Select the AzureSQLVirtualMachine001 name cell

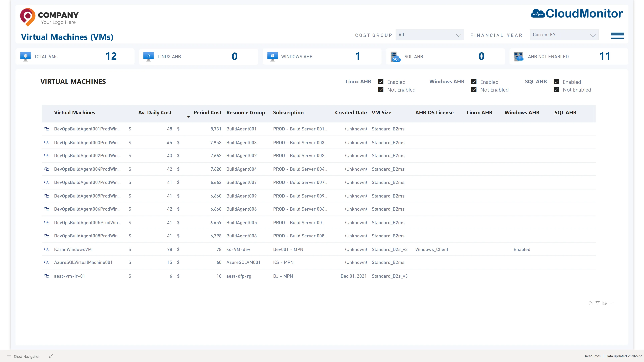click(83, 262)
